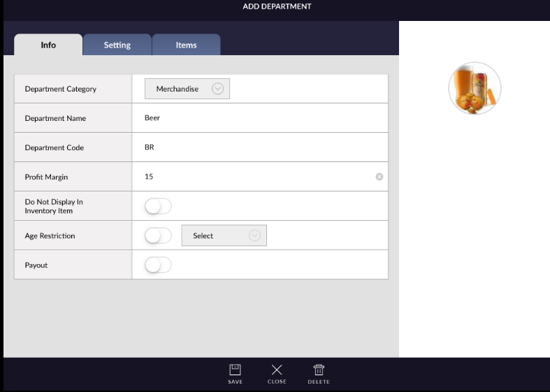
Task: Click the circular beer department image
Action: tap(475, 89)
